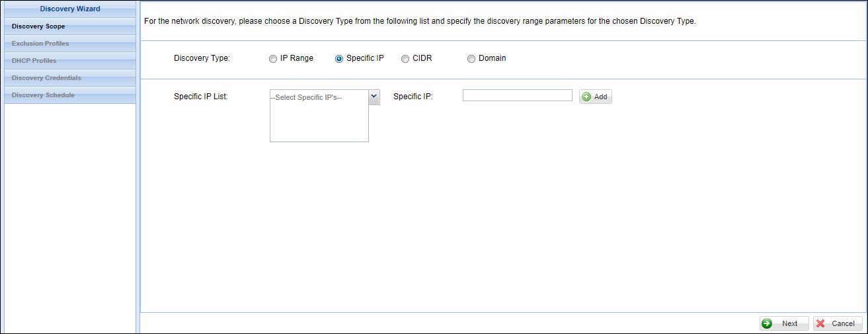Viewport: 868px width, 334px height.
Task: Cancel the discovery wizard
Action: point(838,323)
